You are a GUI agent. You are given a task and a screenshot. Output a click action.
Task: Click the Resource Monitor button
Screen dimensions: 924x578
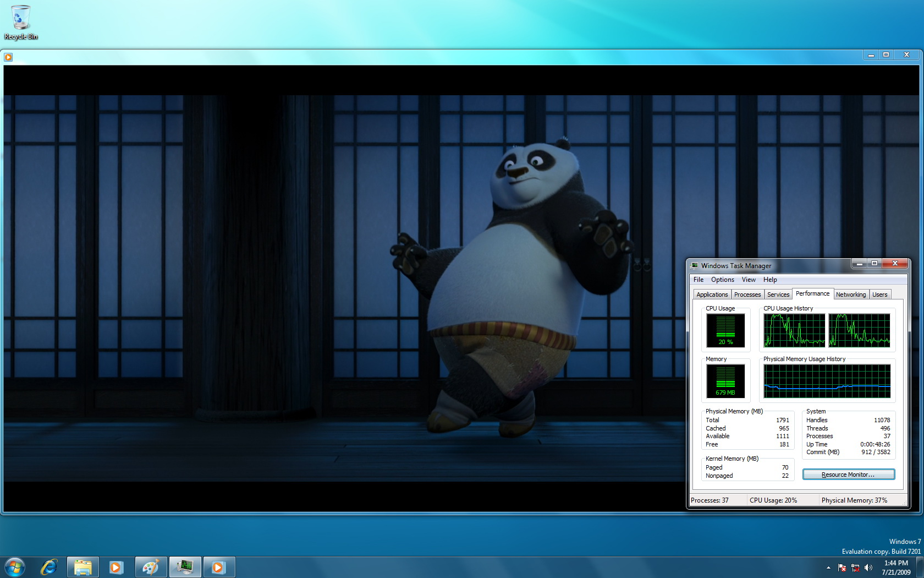848,475
